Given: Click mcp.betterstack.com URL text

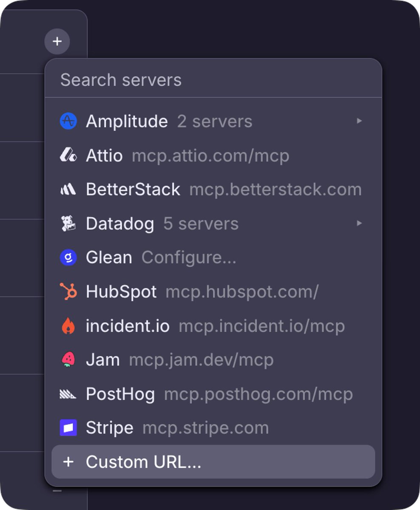Looking at the screenshot, I should (x=275, y=190).
